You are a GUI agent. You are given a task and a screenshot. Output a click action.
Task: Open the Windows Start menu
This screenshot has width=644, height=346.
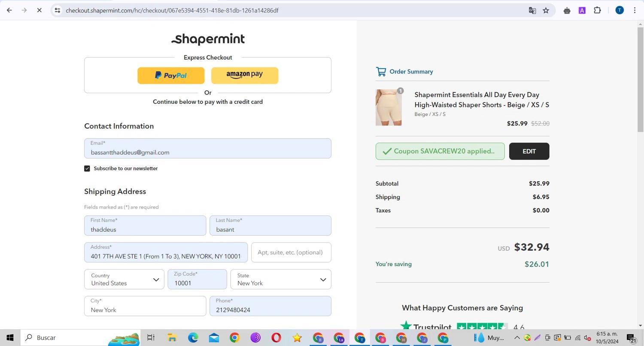pyautogui.click(x=10, y=338)
